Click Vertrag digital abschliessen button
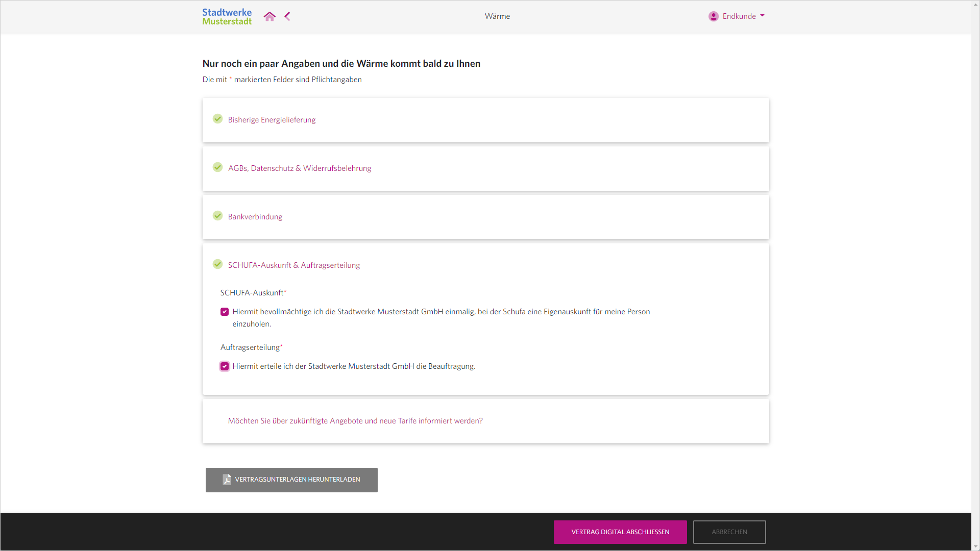Image resolution: width=980 pixels, height=551 pixels. pos(620,532)
